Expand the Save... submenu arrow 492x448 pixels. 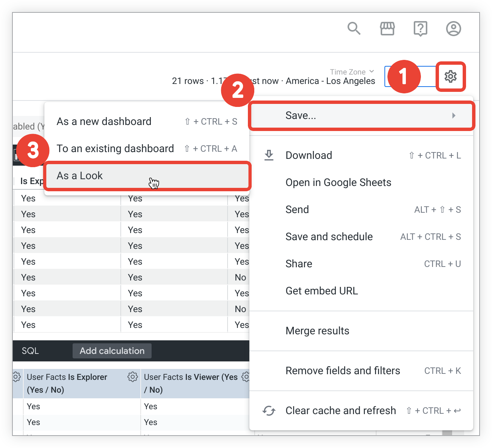click(x=454, y=116)
